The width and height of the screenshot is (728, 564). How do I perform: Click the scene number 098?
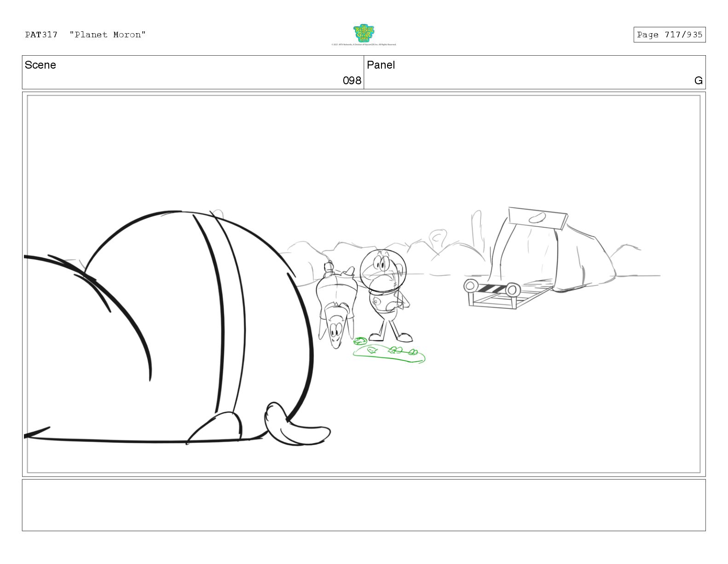pyautogui.click(x=352, y=81)
